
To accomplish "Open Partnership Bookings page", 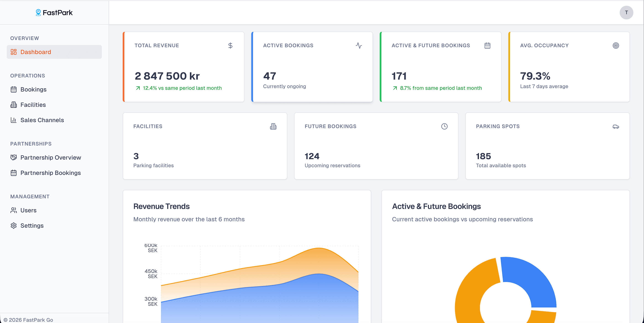I will pos(50,173).
